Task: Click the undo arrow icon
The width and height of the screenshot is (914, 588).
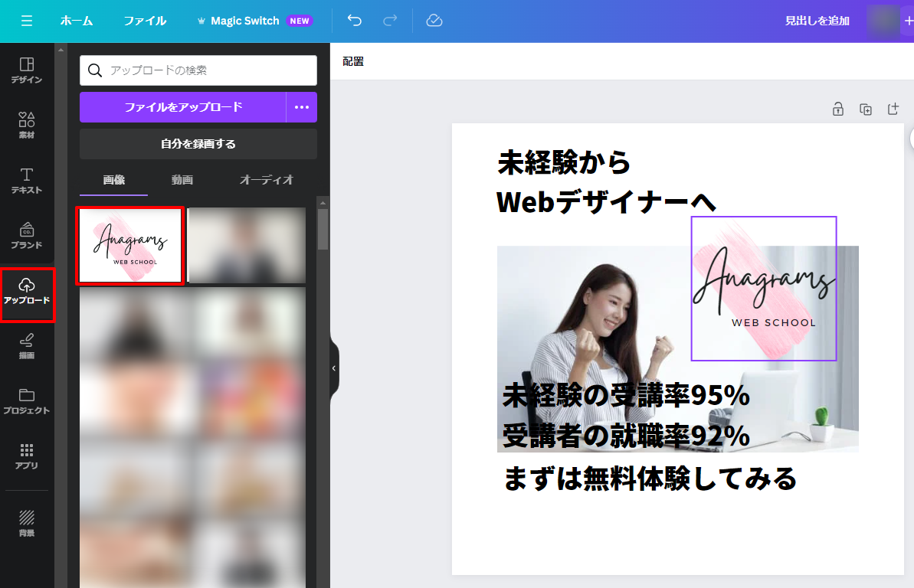Action: click(355, 21)
